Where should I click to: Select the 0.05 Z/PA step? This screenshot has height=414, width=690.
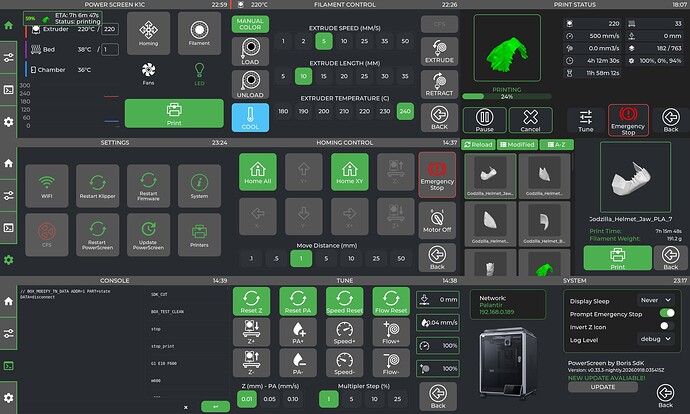tap(270, 399)
